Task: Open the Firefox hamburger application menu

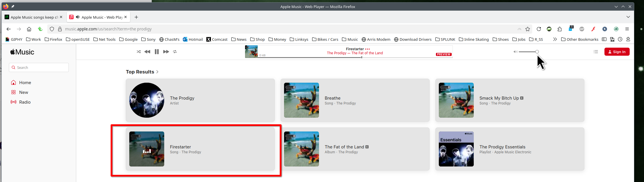Action: [x=627, y=29]
